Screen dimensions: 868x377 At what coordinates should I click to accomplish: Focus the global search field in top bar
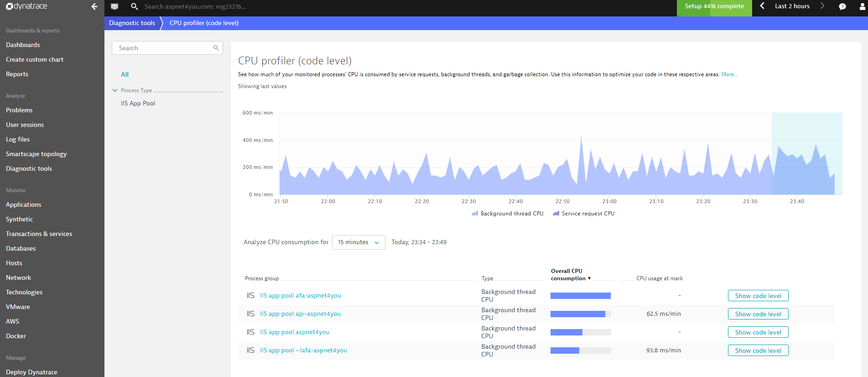click(195, 6)
